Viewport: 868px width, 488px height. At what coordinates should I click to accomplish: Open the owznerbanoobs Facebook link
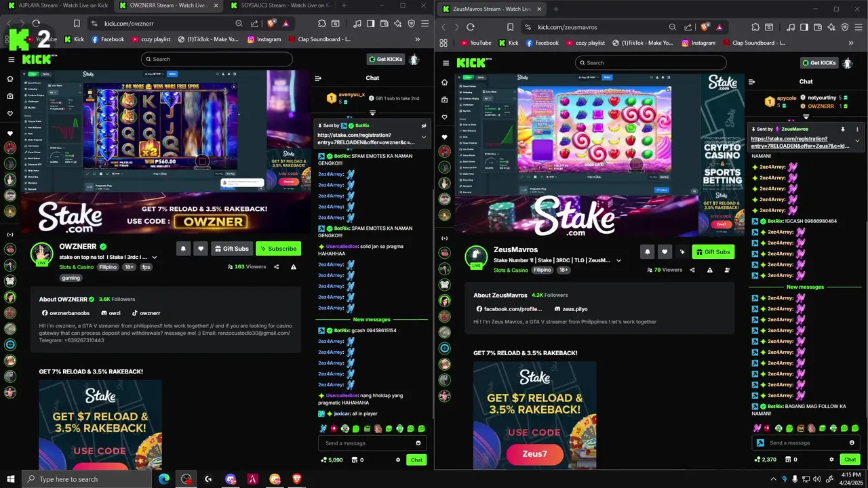66,313
